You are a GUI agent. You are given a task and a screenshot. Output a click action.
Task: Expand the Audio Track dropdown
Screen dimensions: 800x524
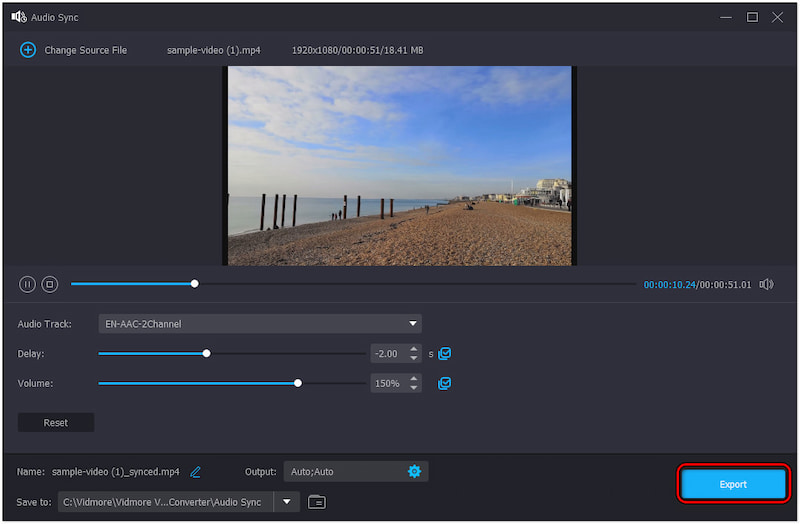click(412, 324)
